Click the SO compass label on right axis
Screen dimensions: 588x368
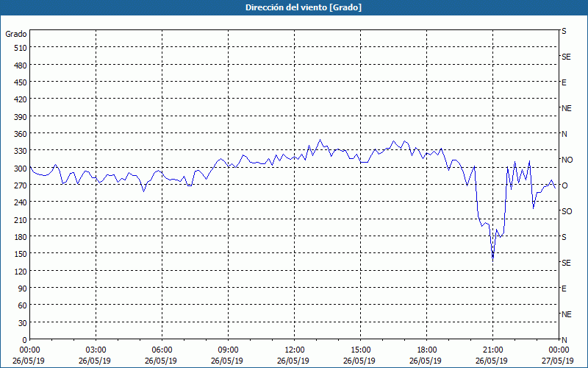click(x=567, y=211)
